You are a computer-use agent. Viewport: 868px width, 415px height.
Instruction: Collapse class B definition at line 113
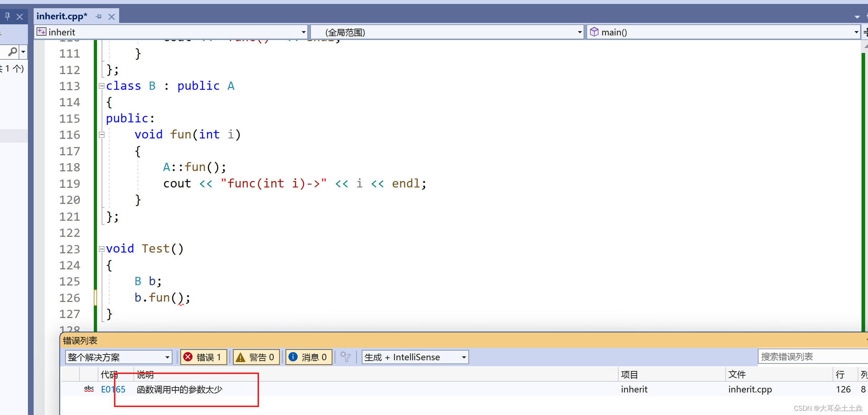102,86
